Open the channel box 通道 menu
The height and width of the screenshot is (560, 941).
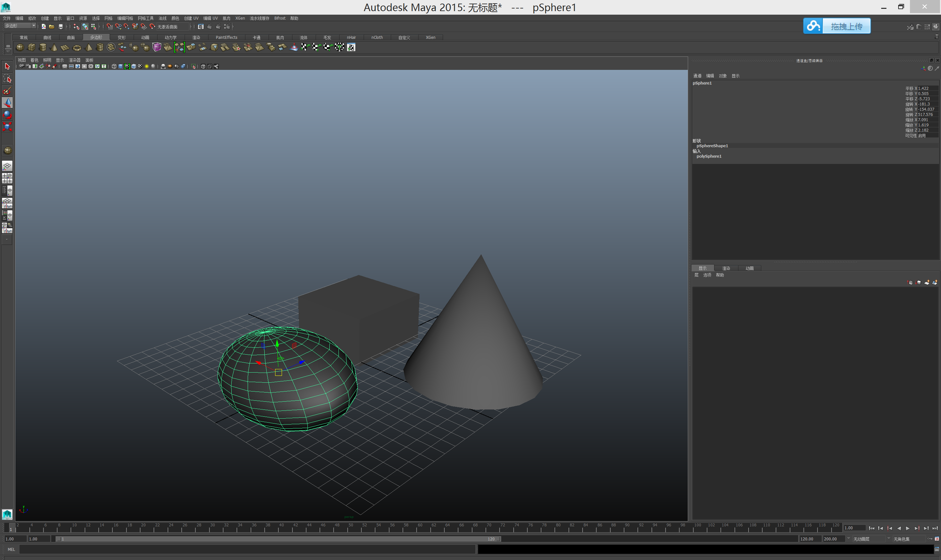coord(697,76)
